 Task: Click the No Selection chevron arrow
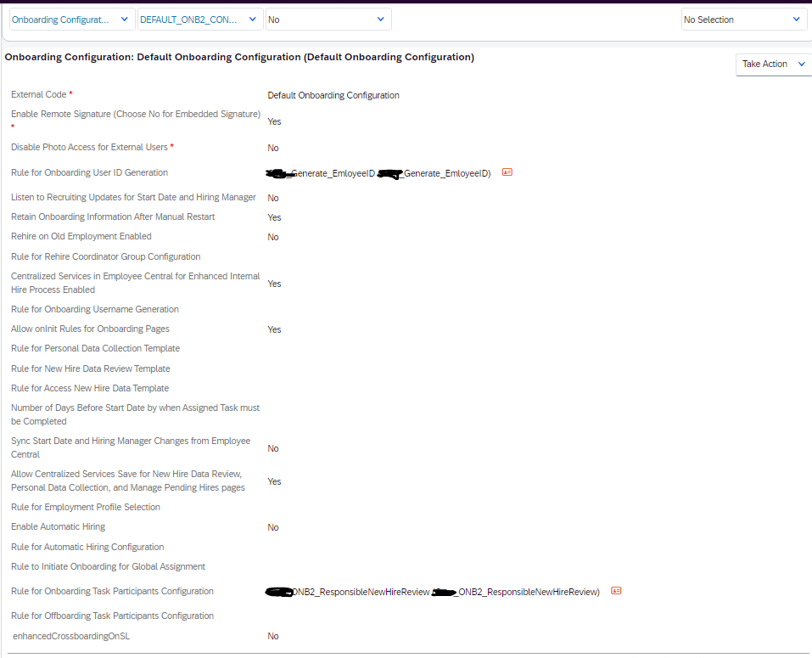797,20
